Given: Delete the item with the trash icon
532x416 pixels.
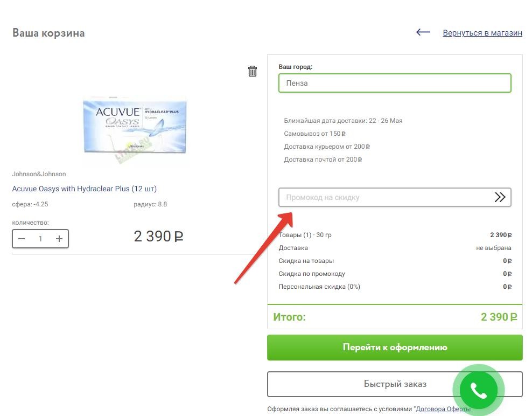Looking at the screenshot, I should point(252,71).
